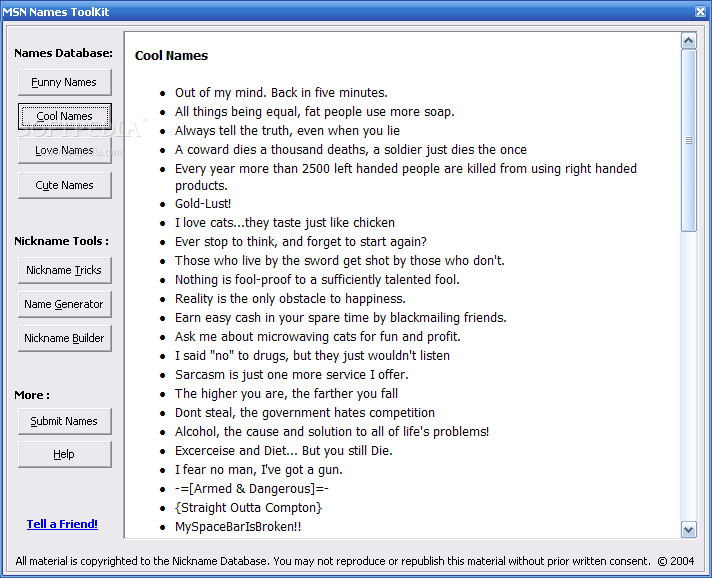Click '-=[Armed & Dangerous]=-' name
712x578 pixels.
click(x=252, y=489)
